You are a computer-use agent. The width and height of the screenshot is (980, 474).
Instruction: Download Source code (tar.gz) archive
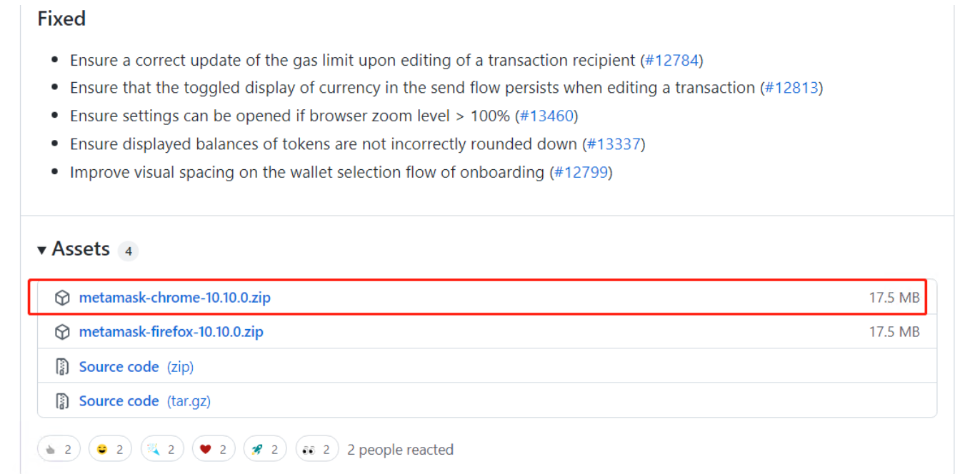point(145,401)
